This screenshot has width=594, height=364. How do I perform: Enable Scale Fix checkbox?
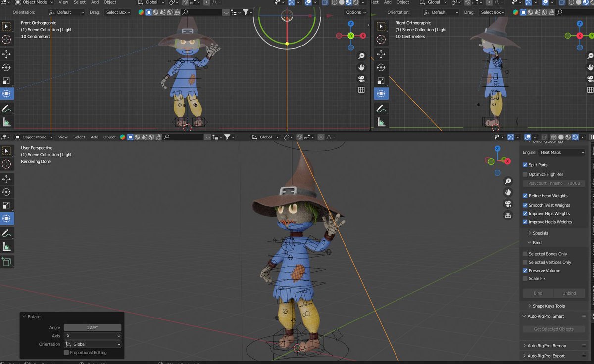point(525,279)
